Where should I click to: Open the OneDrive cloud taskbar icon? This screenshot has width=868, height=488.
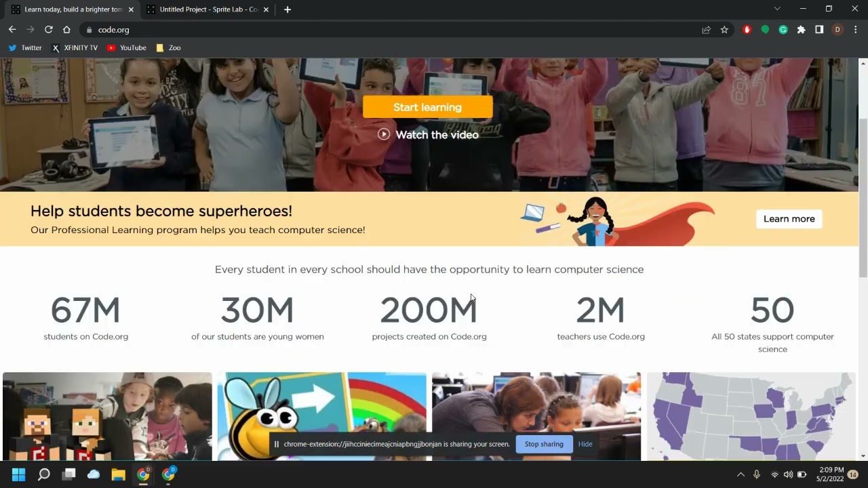[x=94, y=474]
